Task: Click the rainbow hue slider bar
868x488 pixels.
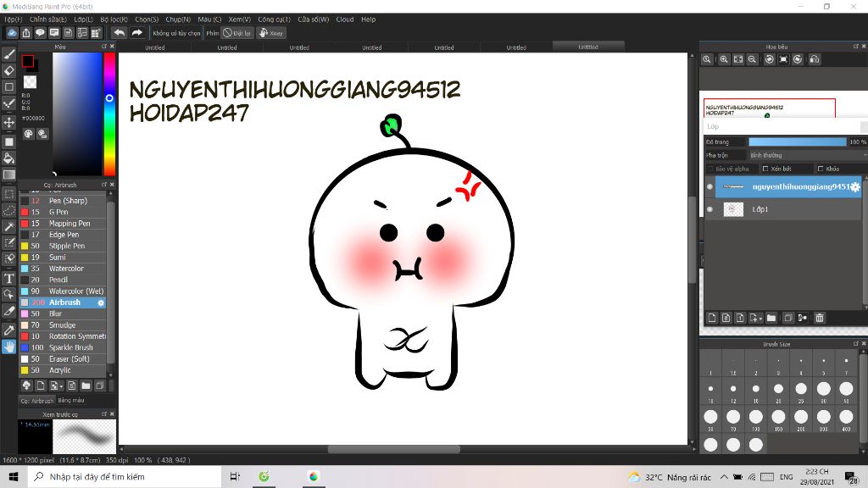Action: coord(109,114)
